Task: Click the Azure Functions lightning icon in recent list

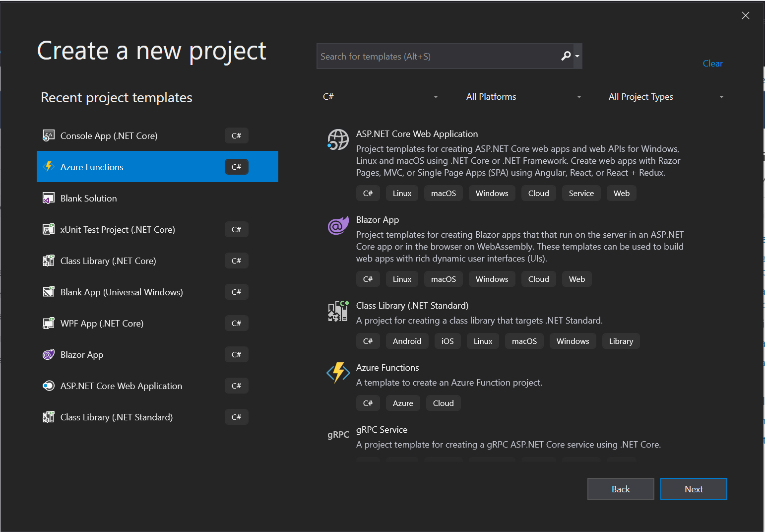Action: point(49,167)
